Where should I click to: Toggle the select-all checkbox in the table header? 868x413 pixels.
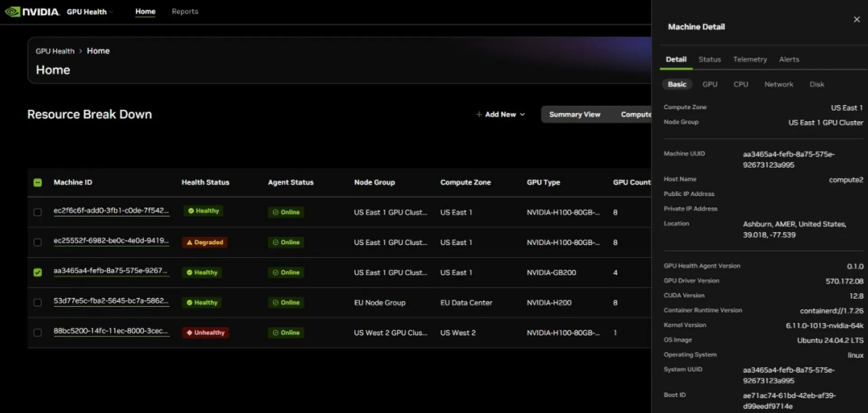tap(38, 182)
